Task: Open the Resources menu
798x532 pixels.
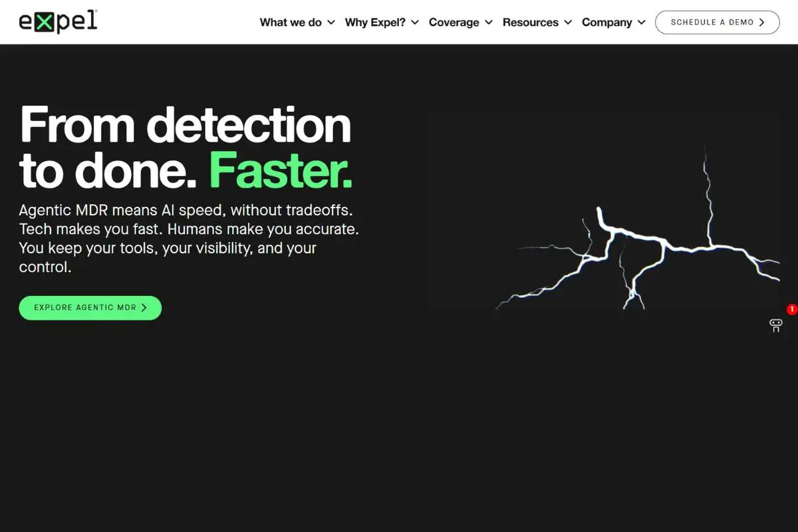Action: coord(537,22)
